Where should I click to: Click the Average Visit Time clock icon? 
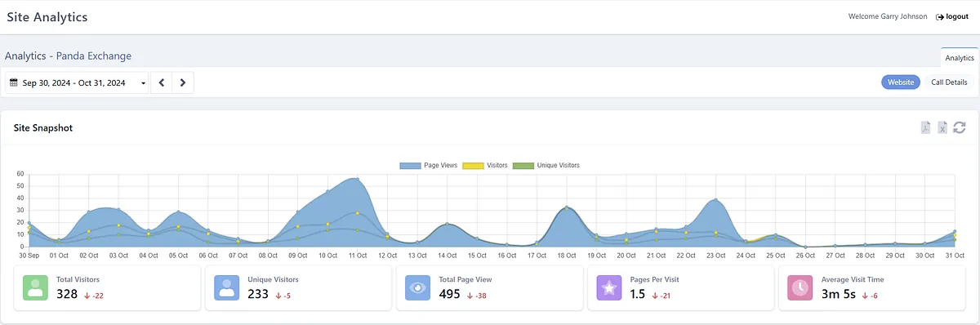pos(800,287)
